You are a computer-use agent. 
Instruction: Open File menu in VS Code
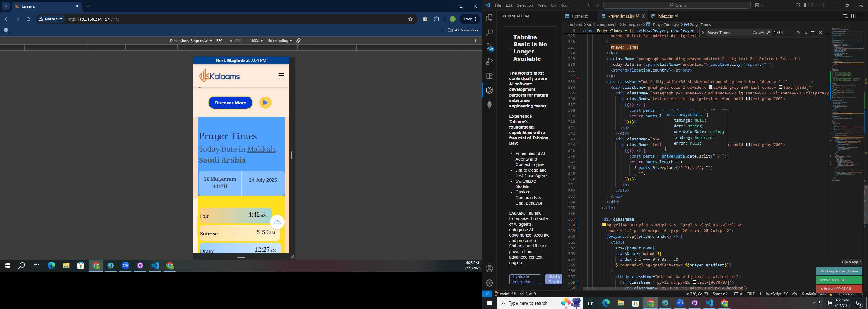[498, 5]
